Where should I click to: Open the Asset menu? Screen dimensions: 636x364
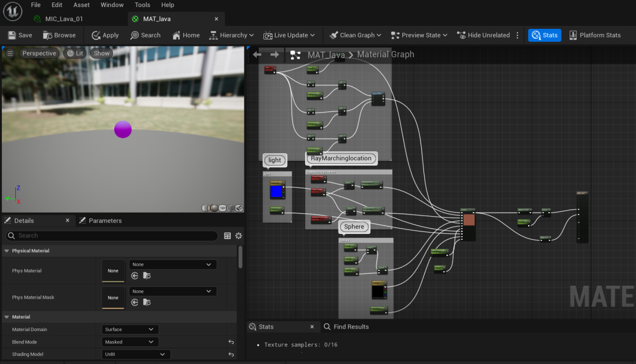tap(81, 5)
